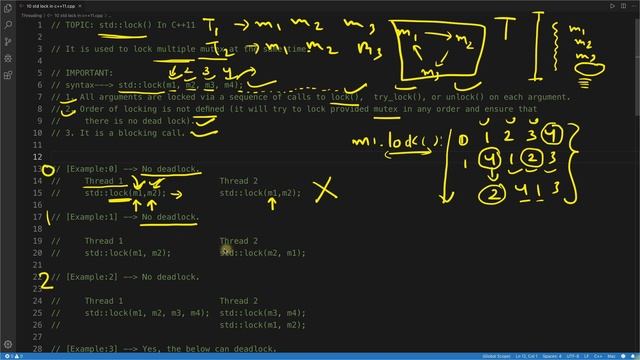This screenshot has width=640, height=360.
Task: Change indentation via Spaces: 4 in status bar
Action: pyautogui.click(x=552, y=356)
